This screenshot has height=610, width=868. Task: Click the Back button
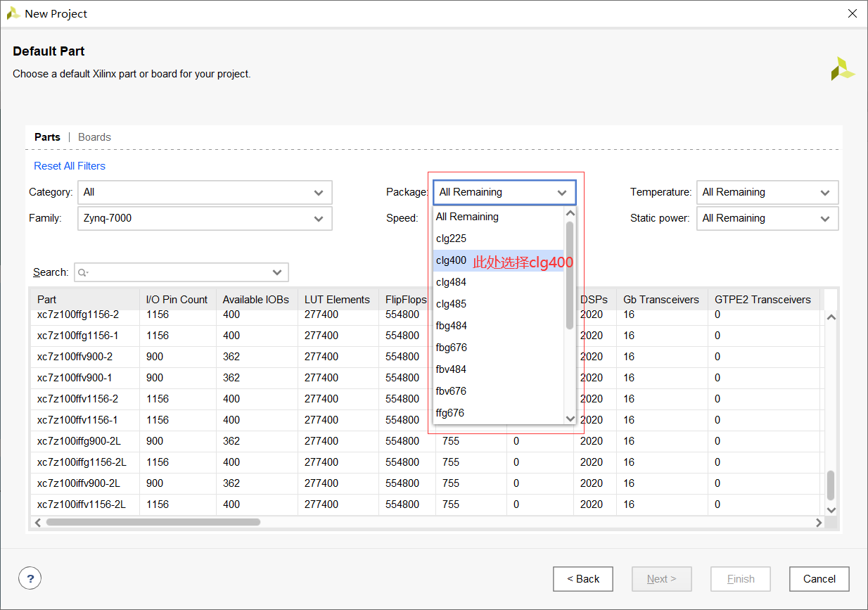point(582,579)
